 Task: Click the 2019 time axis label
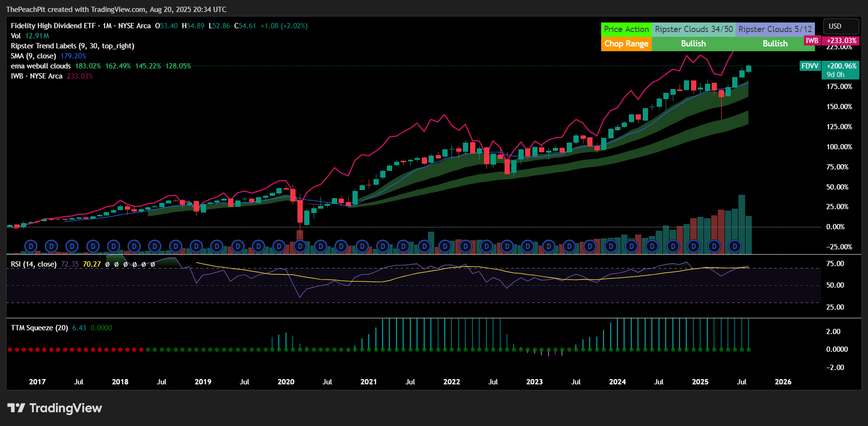click(203, 382)
